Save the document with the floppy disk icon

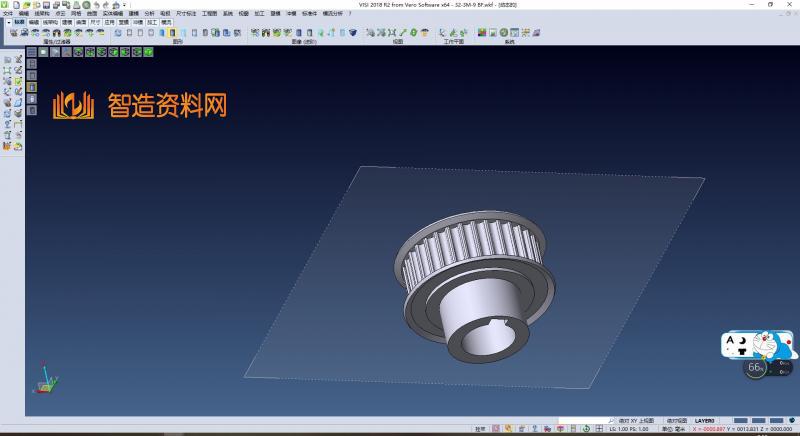coord(46,5)
